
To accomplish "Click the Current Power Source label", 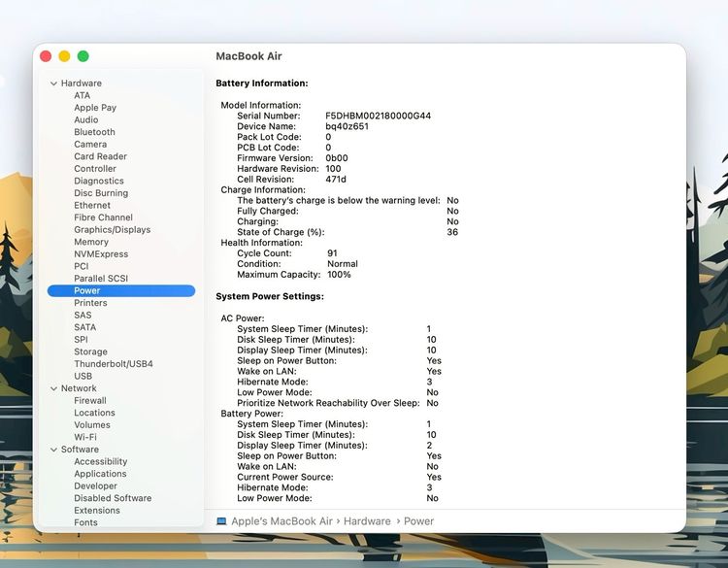I will click(285, 478).
